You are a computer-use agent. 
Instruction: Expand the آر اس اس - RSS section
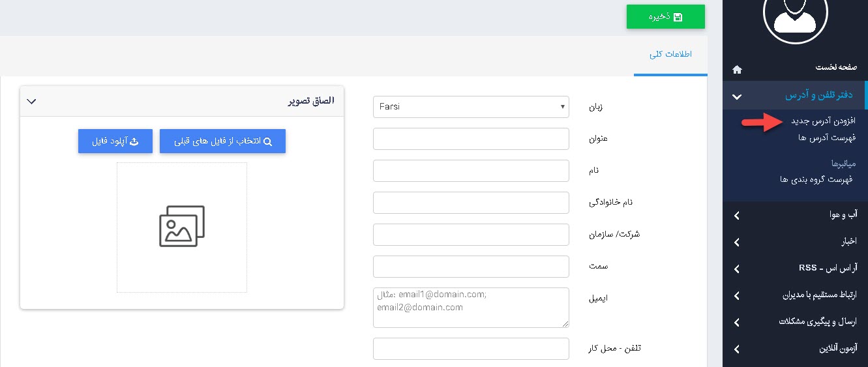click(737, 269)
